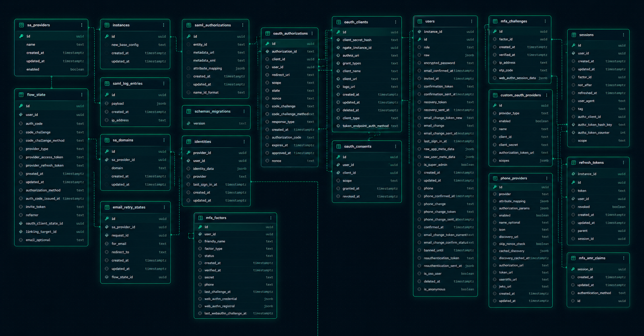Select the enabled column in sa_providers
The width and height of the screenshot is (644, 336).
click(x=52, y=70)
